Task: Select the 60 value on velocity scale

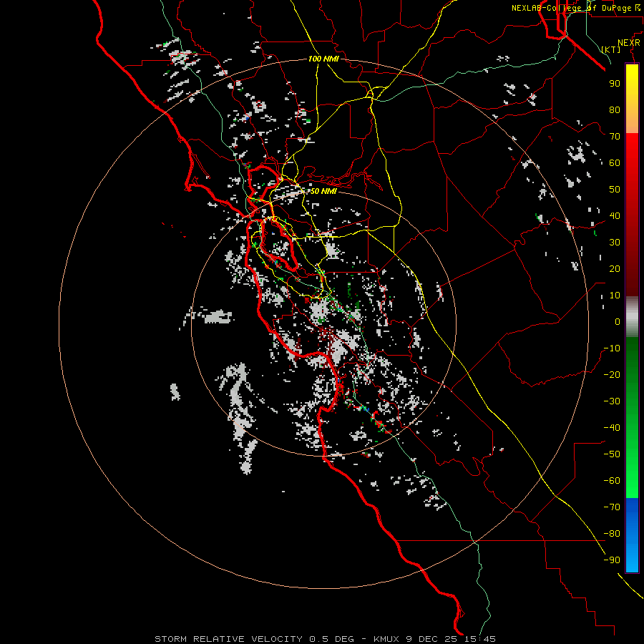Action: (x=615, y=162)
